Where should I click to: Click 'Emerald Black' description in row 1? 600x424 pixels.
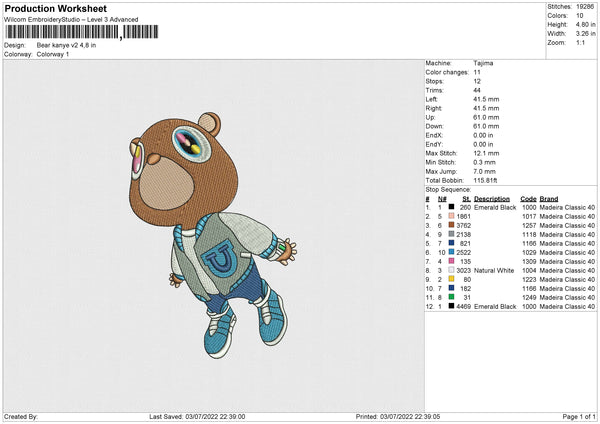495,207
